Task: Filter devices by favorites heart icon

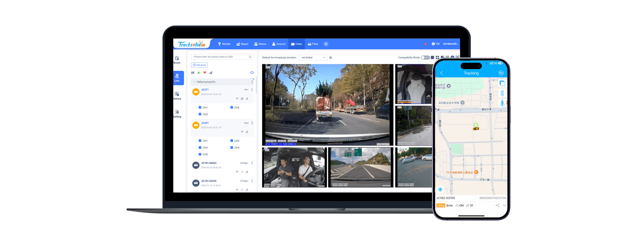Action: coord(205,73)
